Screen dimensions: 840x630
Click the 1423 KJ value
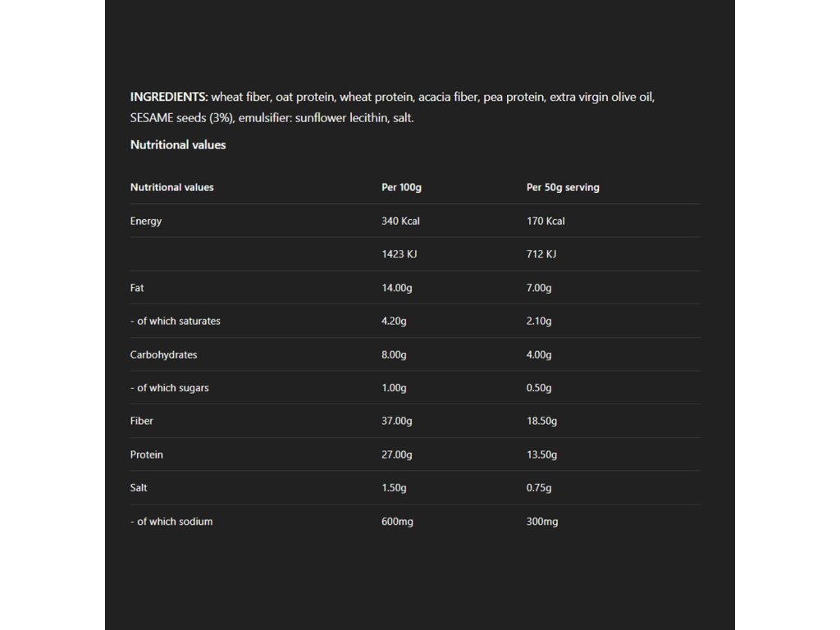point(399,254)
